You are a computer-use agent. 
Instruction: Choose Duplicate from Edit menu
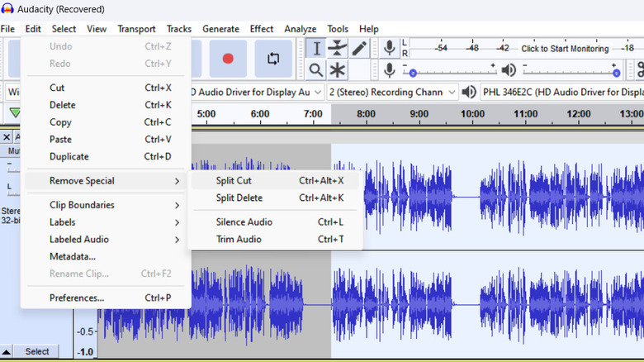pos(106,157)
